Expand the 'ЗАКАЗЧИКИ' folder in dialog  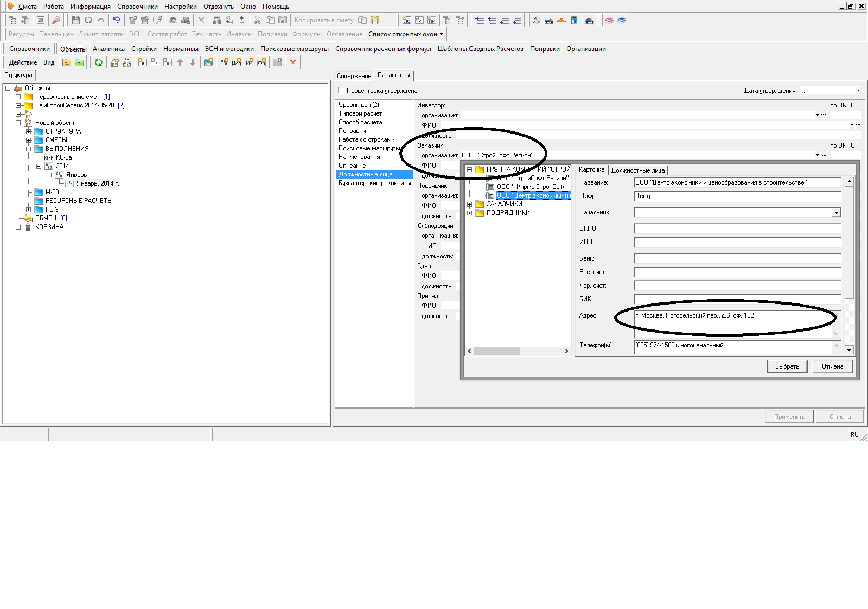(x=470, y=204)
